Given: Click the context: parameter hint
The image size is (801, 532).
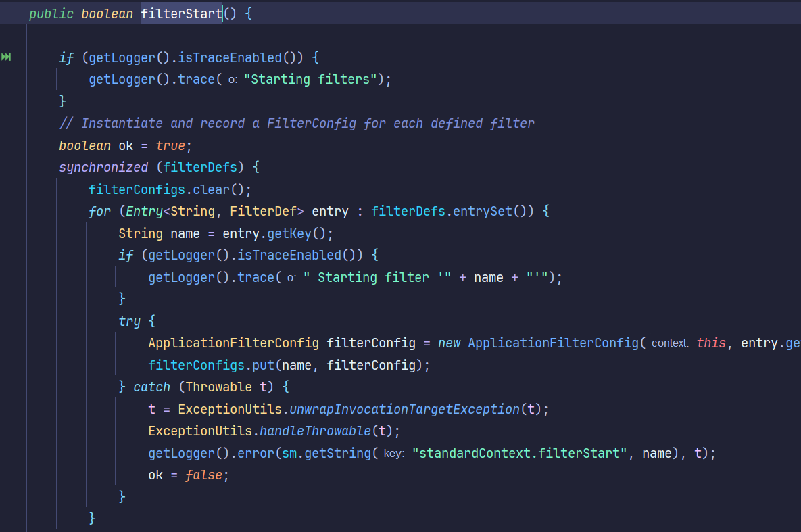Looking at the screenshot, I should click(671, 343).
